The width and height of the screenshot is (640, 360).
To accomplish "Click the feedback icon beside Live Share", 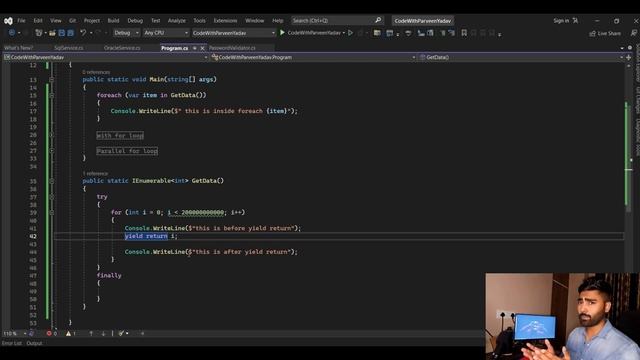I will click(634, 33).
